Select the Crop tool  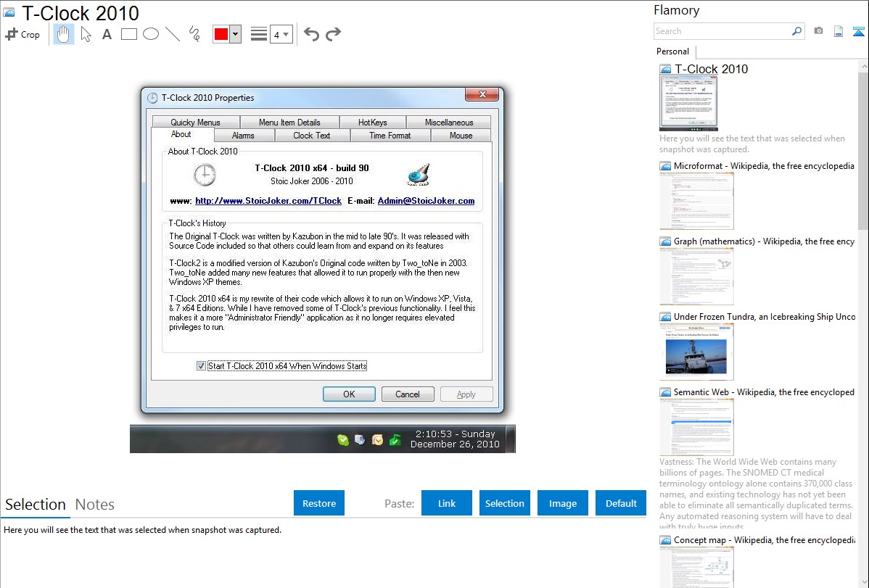(x=22, y=34)
